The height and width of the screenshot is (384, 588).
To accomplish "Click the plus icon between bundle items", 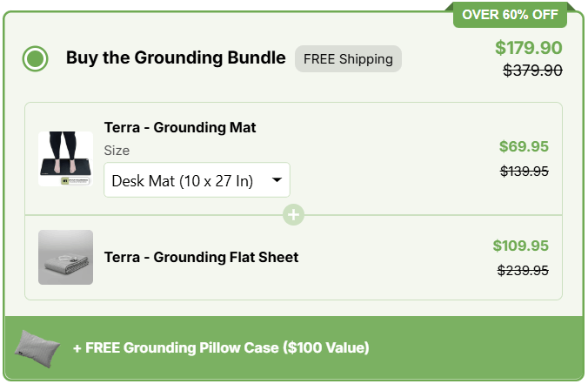I will pos(294,214).
